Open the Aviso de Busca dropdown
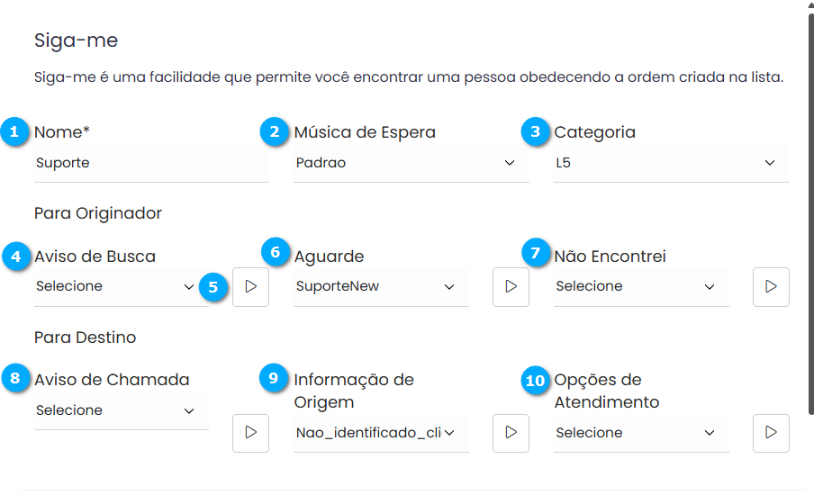The height and width of the screenshot is (504, 814). pyautogui.click(x=115, y=287)
